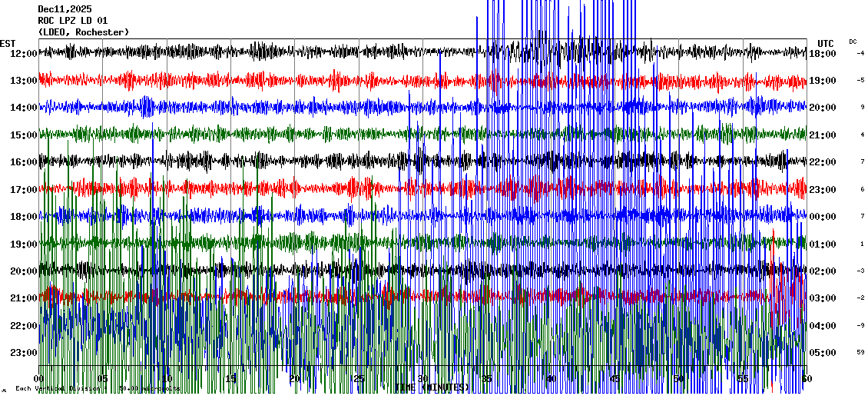Click the UTC column header

click(x=826, y=43)
